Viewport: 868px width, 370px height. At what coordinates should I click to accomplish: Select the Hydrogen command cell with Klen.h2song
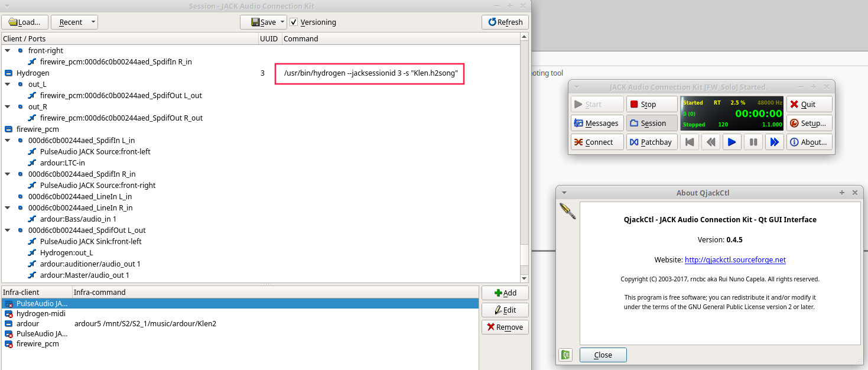pos(370,73)
